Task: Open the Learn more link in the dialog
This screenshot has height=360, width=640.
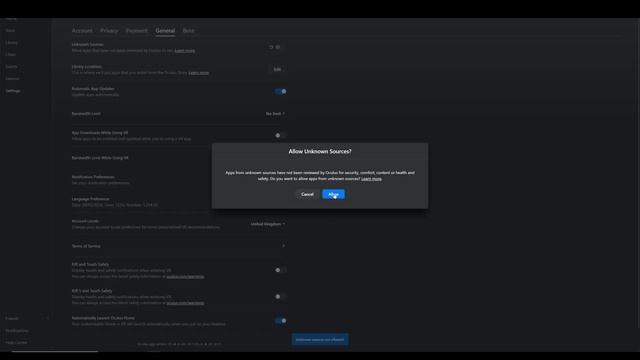Action: [x=371, y=179]
